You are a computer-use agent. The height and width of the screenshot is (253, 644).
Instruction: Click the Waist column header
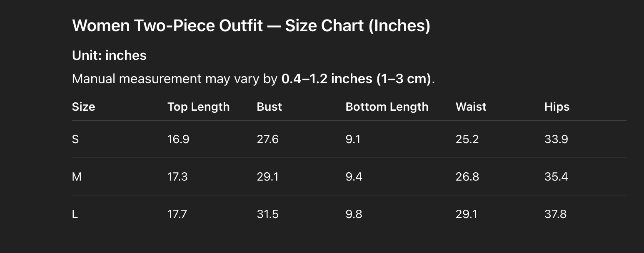[x=471, y=107]
